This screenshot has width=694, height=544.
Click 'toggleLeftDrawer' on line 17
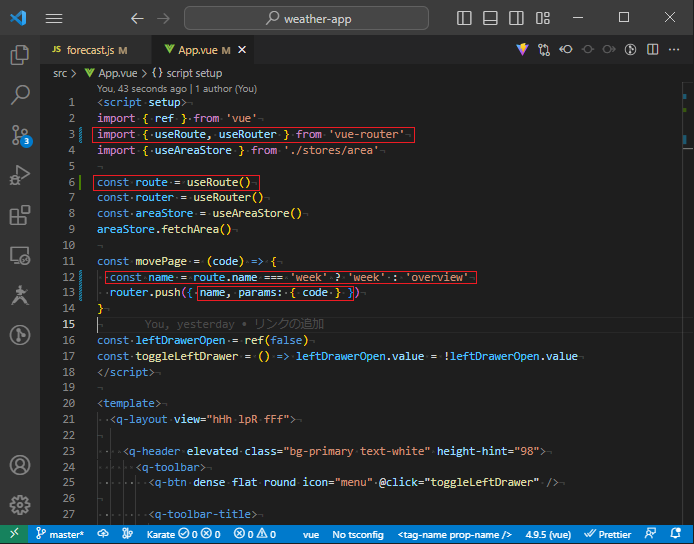click(x=187, y=356)
